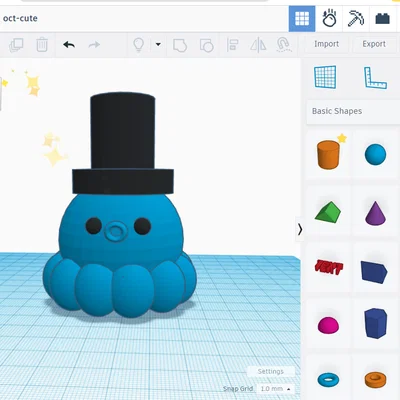
Task: Pick the orange Cylinder shape
Action: tap(328, 155)
